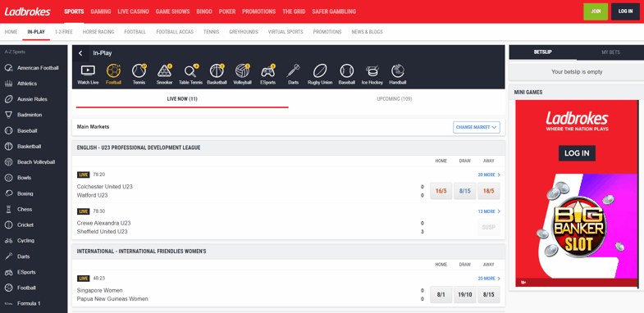Collapse English U23 Professional Development League section

click(288, 147)
